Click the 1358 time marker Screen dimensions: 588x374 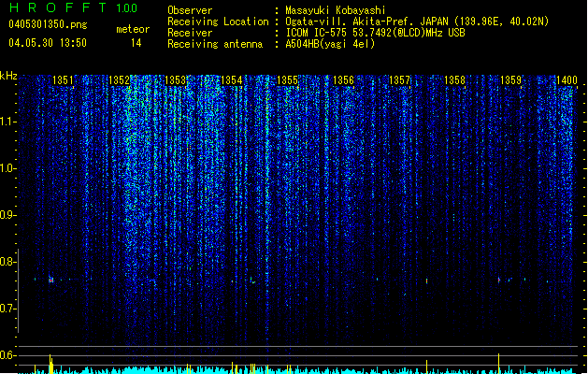point(454,80)
